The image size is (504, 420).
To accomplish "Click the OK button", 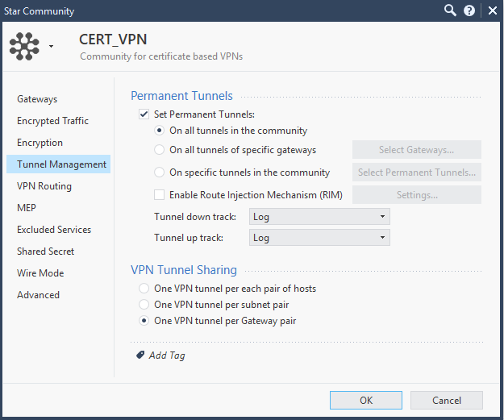I will (366, 400).
